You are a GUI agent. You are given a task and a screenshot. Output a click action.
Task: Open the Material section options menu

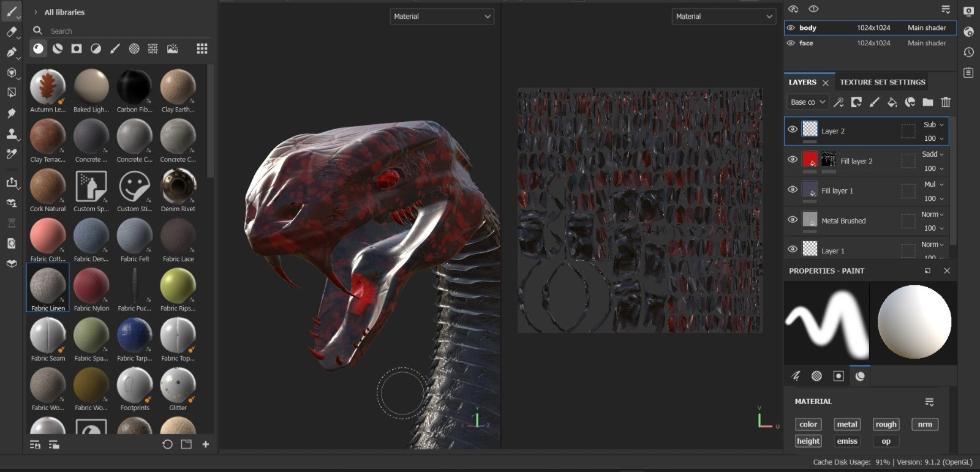tap(929, 402)
